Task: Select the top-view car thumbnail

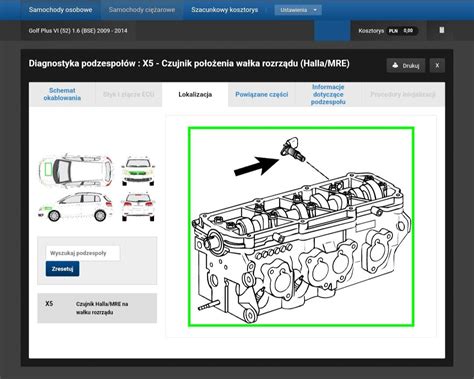Action: point(76,170)
